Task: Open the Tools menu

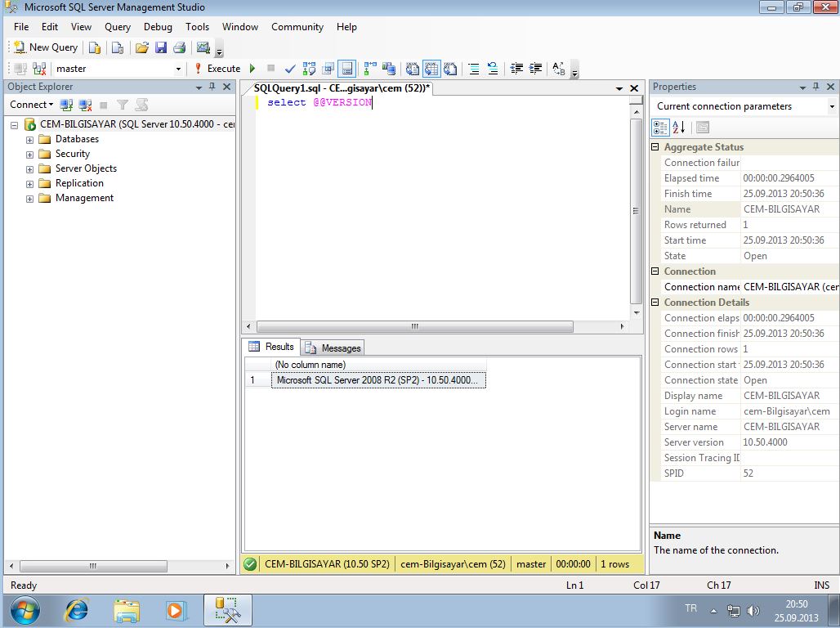Action: point(197,27)
